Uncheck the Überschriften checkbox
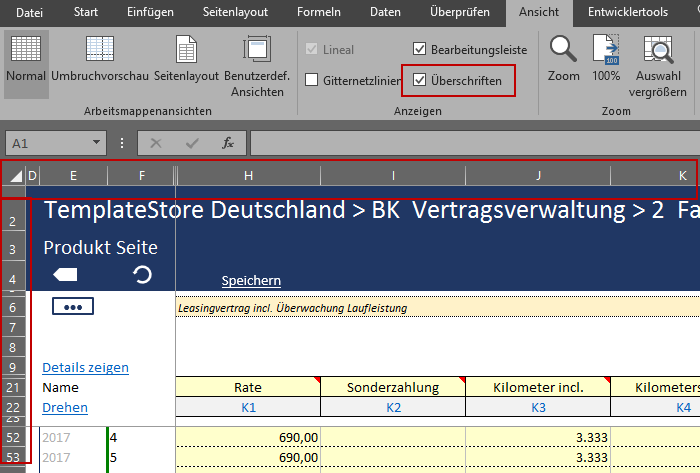This screenshot has height=473, width=700. (x=420, y=80)
